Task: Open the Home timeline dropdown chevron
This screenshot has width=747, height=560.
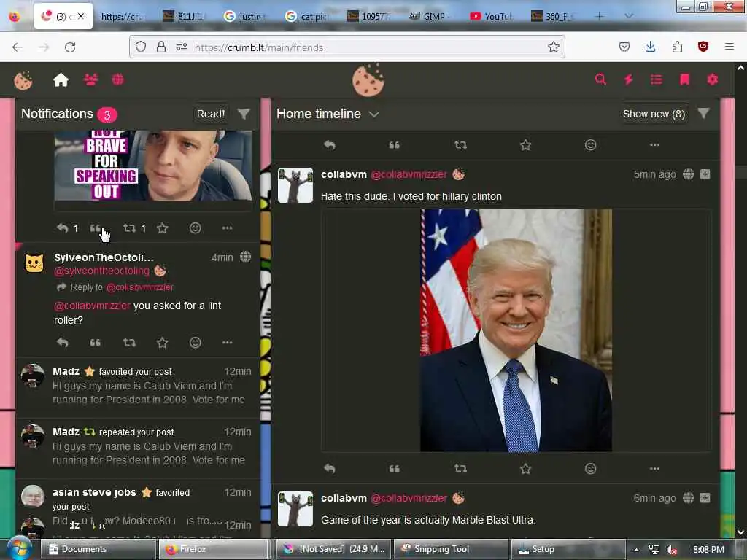Action: 374,114
